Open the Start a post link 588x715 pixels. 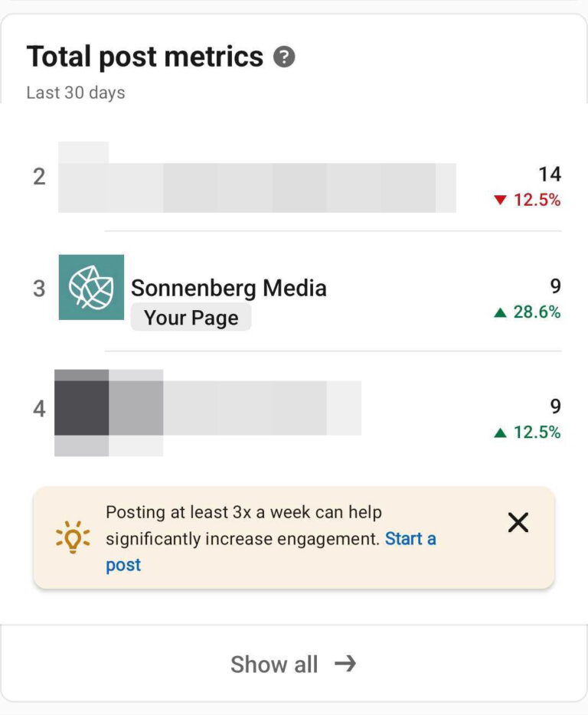pyautogui.click(x=411, y=539)
